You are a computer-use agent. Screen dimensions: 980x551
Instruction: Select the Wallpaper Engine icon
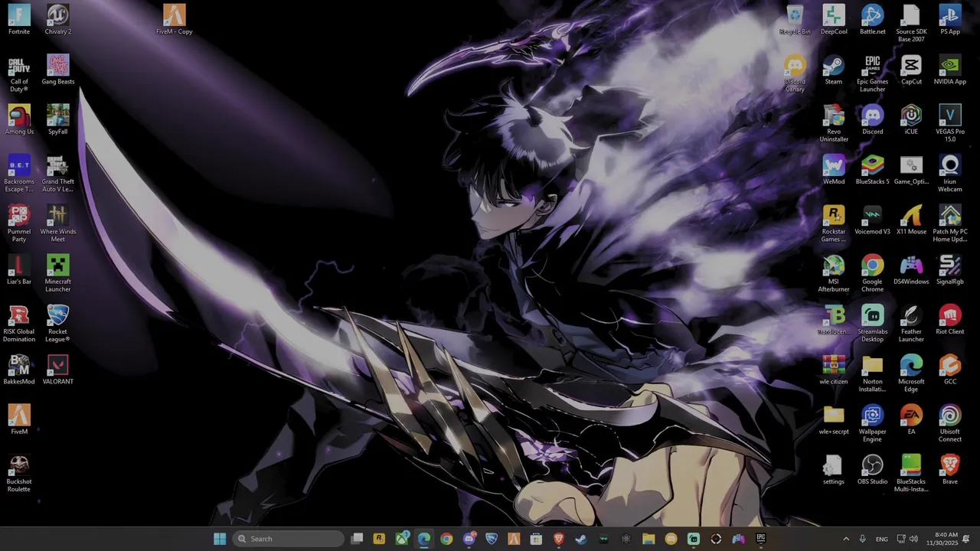click(873, 424)
